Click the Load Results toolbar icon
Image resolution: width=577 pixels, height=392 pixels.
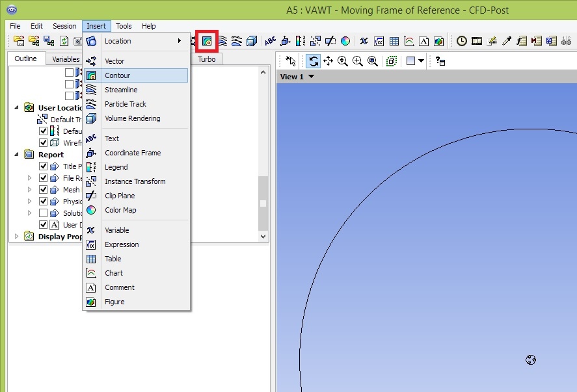coord(18,41)
